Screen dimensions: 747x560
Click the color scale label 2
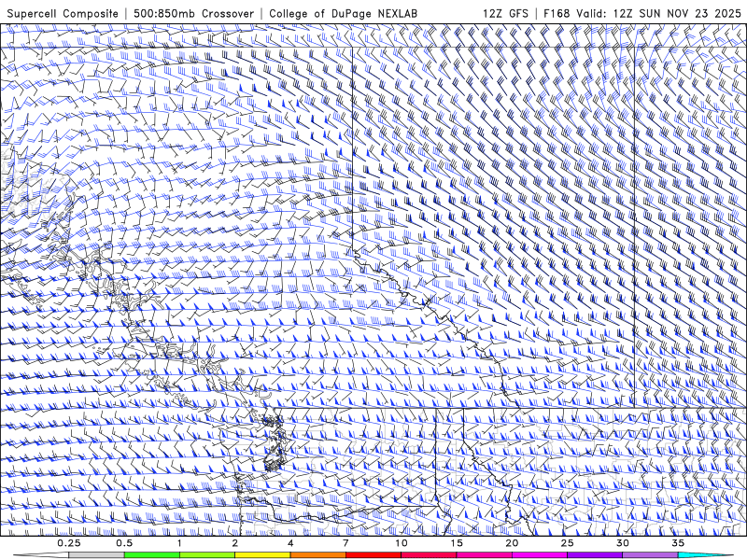point(235,543)
